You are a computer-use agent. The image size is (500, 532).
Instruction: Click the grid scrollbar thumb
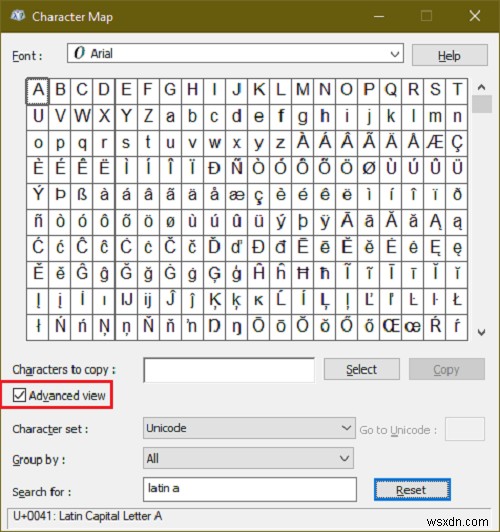(x=482, y=104)
